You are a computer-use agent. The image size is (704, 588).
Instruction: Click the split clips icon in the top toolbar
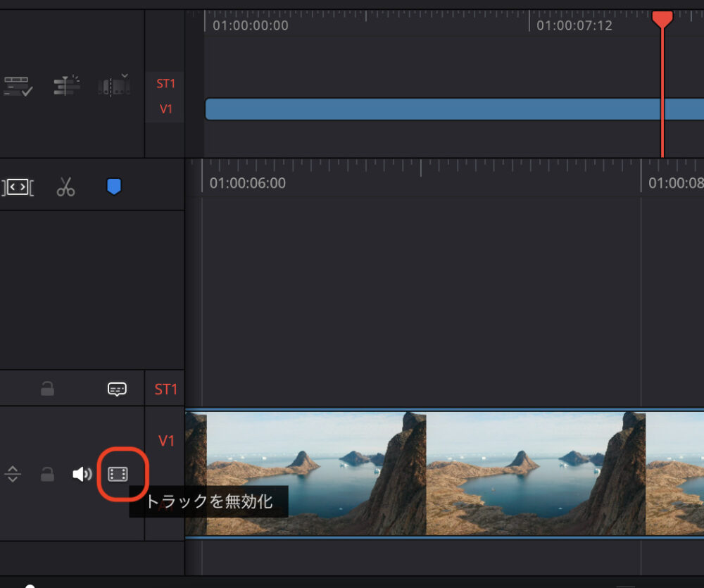pyautogui.click(x=111, y=86)
